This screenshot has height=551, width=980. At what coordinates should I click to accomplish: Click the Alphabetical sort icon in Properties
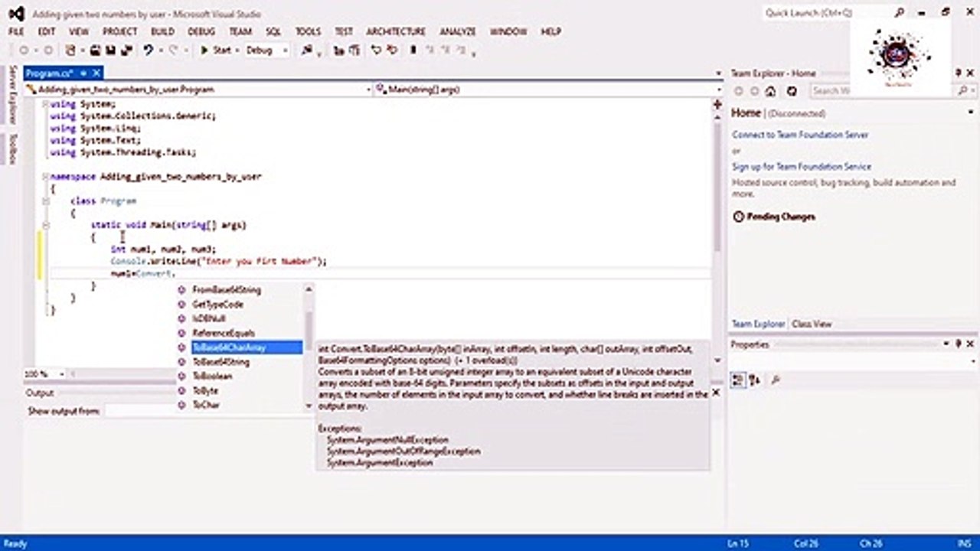point(754,380)
